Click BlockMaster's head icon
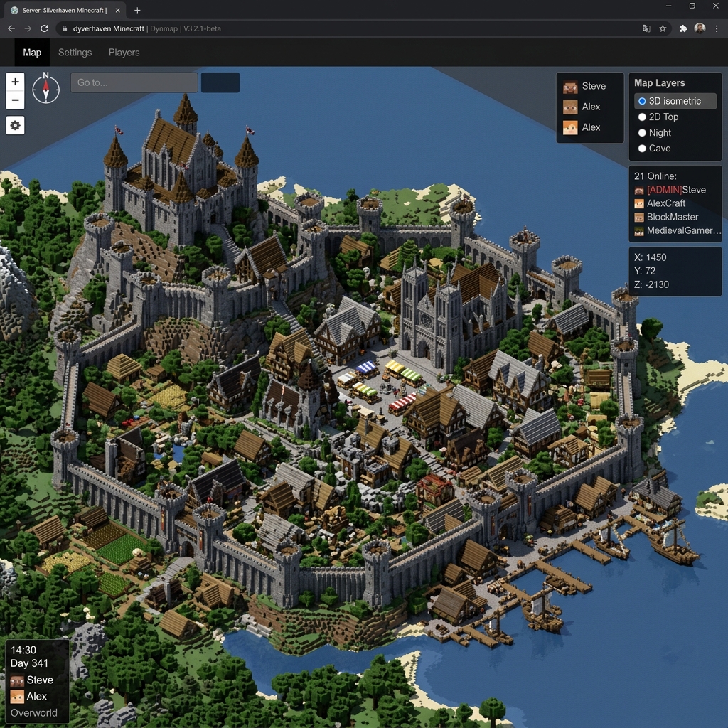 639,218
